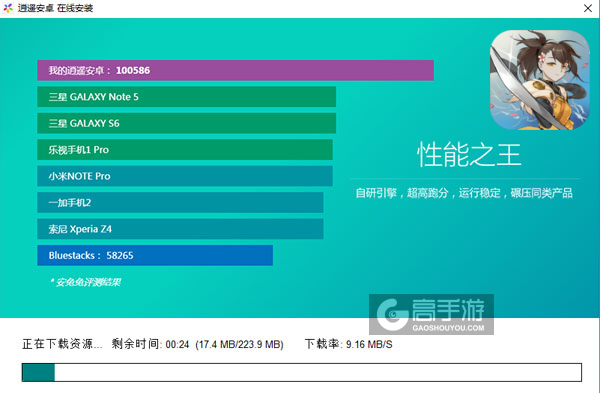Click the 逍遥安卓 logo icon in title bar
This screenshot has height=393, width=600.
(8, 8)
